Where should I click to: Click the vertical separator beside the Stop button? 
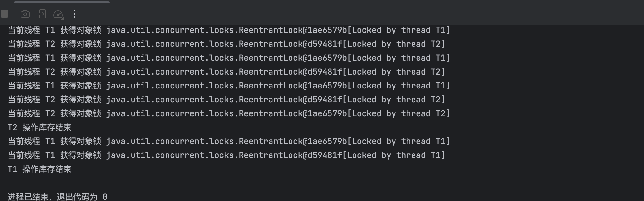(x=15, y=14)
